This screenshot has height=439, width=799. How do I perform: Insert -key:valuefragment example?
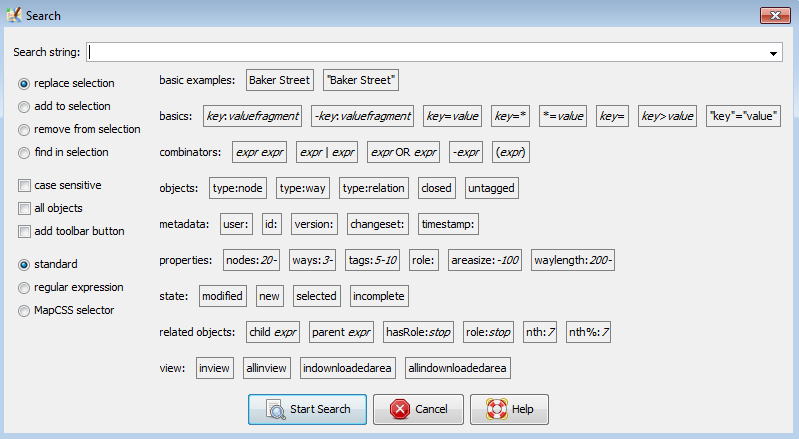coord(362,116)
